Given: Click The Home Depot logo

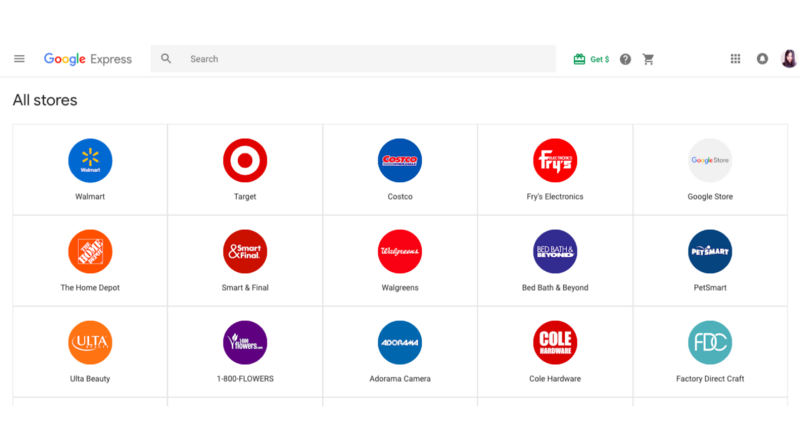Looking at the screenshot, I should pyautogui.click(x=90, y=252).
